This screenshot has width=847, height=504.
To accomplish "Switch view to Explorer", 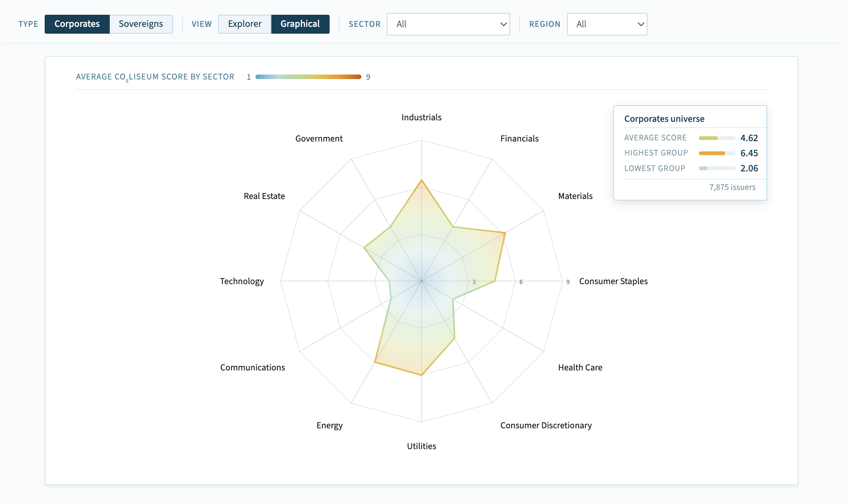I will (244, 24).
